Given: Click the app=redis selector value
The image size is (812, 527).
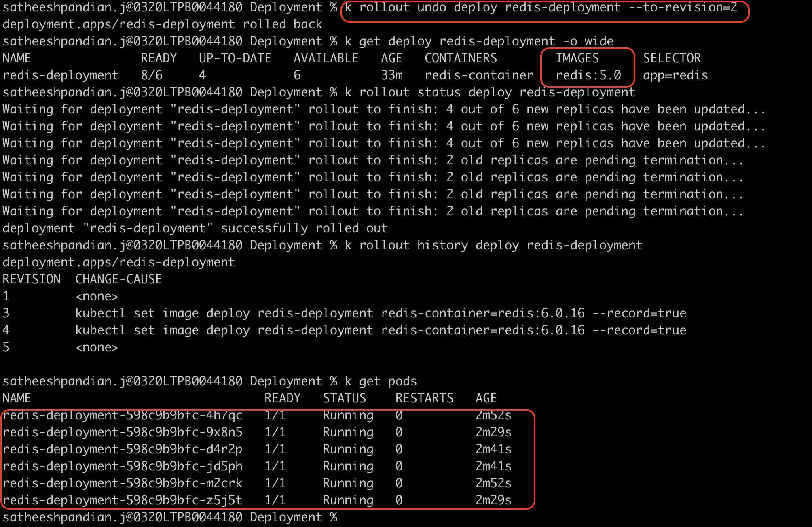Looking at the screenshot, I should click(x=675, y=75).
